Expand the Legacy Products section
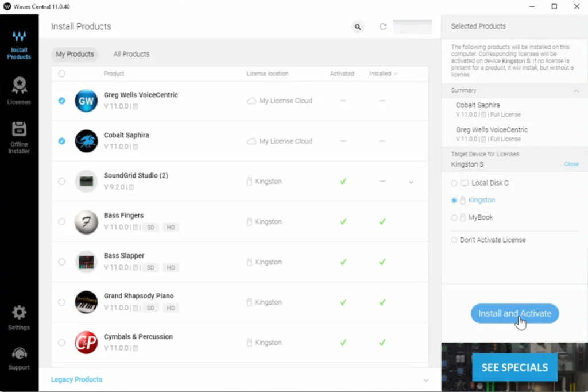 (426, 380)
